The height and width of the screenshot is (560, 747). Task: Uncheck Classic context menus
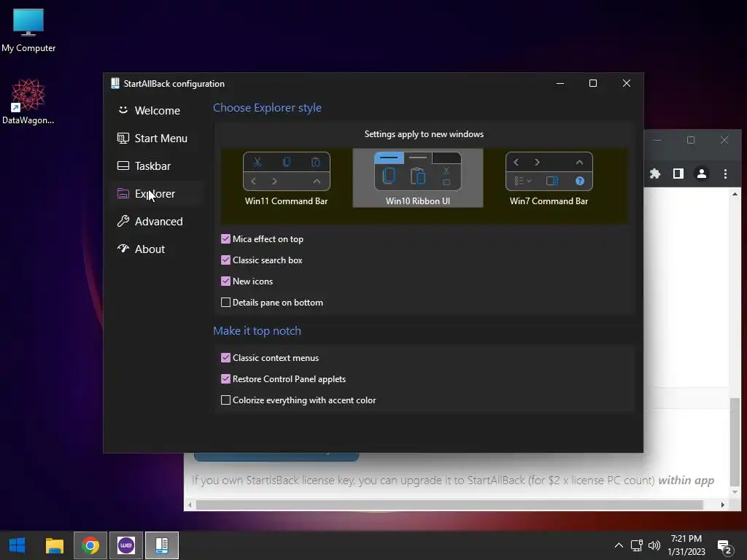pos(226,357)
